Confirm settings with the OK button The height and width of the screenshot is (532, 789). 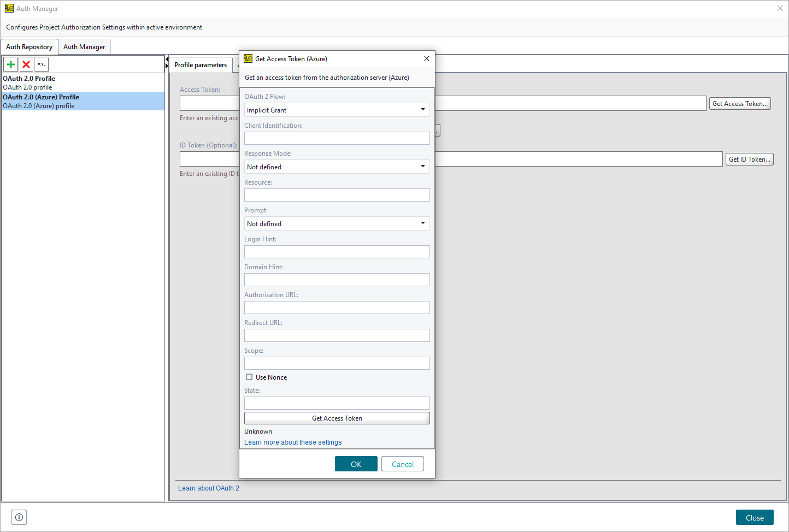point(356,463)
